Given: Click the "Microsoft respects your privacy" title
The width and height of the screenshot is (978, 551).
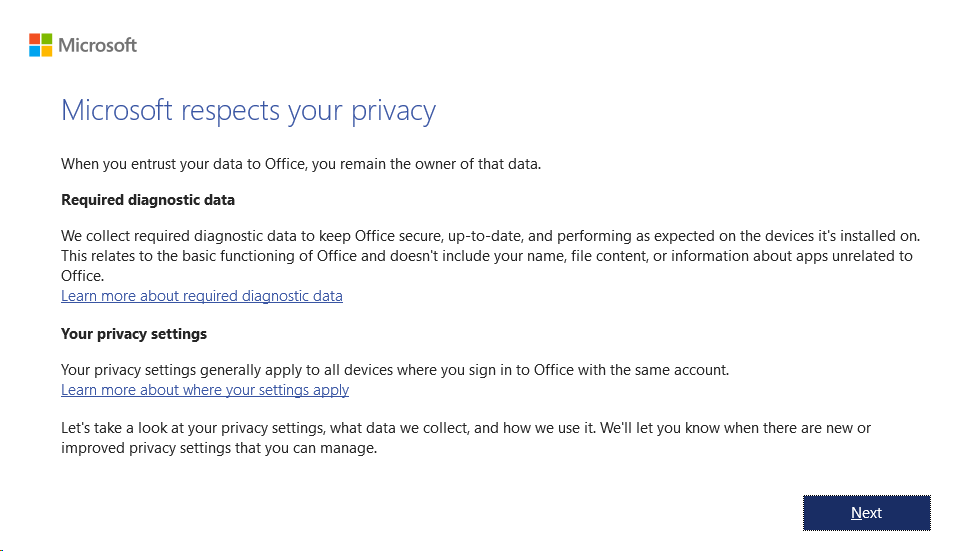Looking at the screenshot, I should pyautogui.click(x=248, y=111).
